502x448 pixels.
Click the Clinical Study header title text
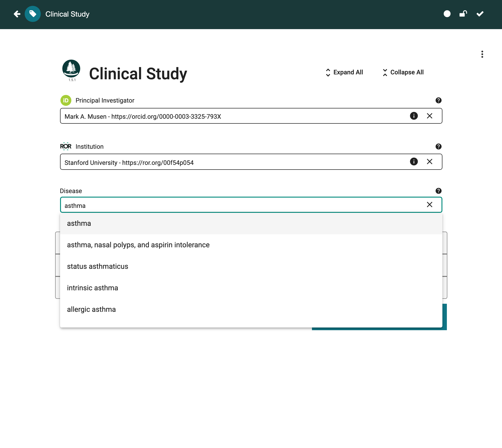tap(67, 14)
